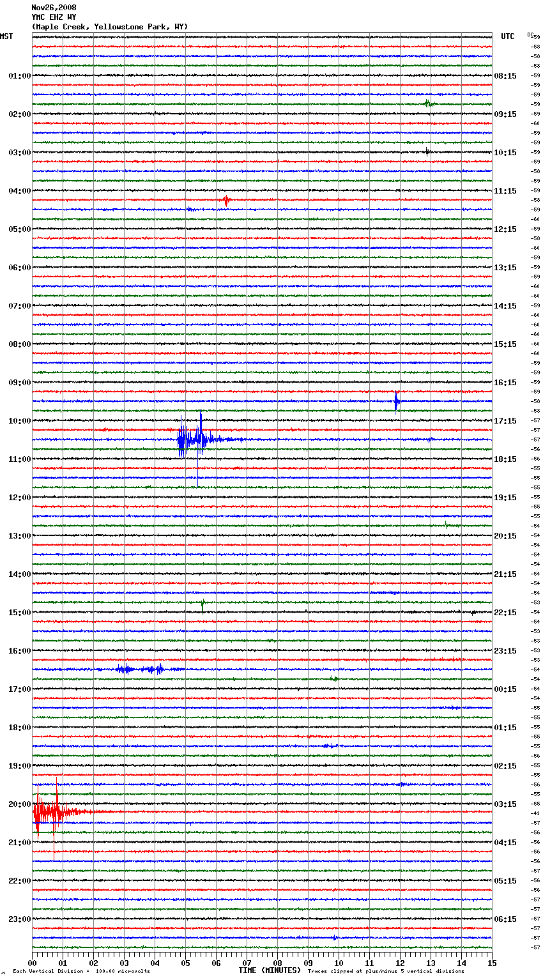Screen dimensions: 543x980
Task: Select the 20:00 MST time label
Action: coord(19,804)
